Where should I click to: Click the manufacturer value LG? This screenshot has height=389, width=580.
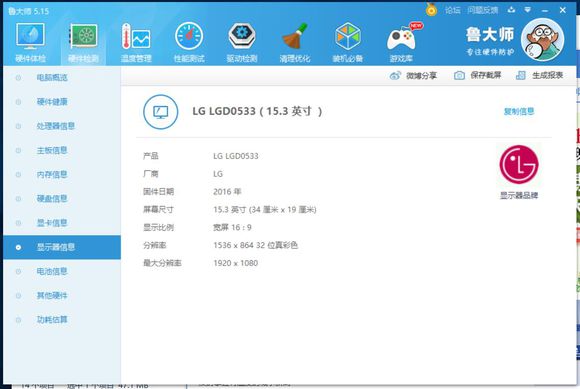click(x=218, y=174)
